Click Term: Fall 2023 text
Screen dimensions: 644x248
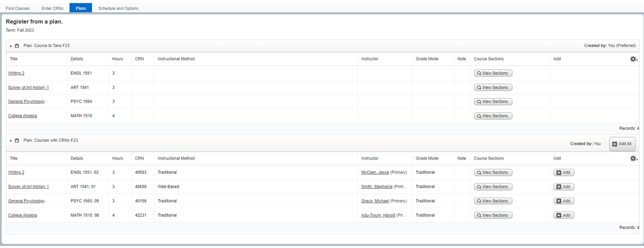[20, 31]
